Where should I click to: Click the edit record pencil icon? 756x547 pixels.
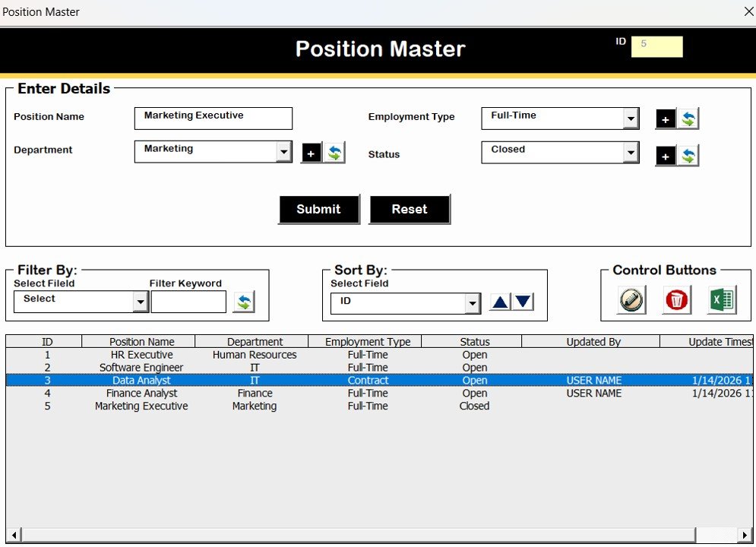[x=630, y=299]
